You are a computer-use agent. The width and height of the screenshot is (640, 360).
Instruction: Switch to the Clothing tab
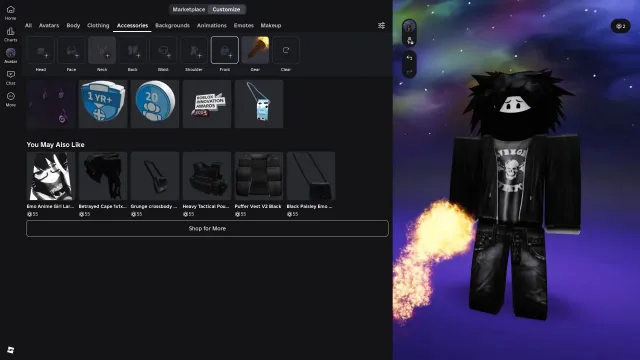click(x=98, y=25)
